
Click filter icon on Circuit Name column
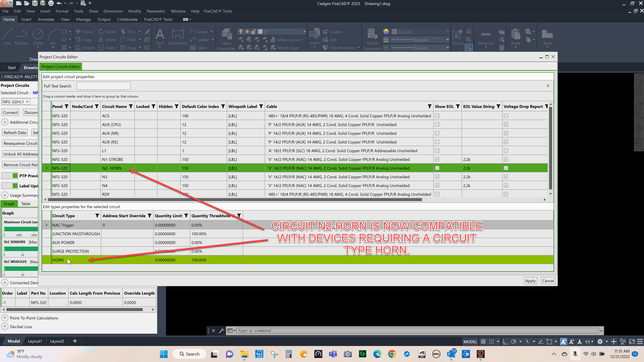point(131,106)
